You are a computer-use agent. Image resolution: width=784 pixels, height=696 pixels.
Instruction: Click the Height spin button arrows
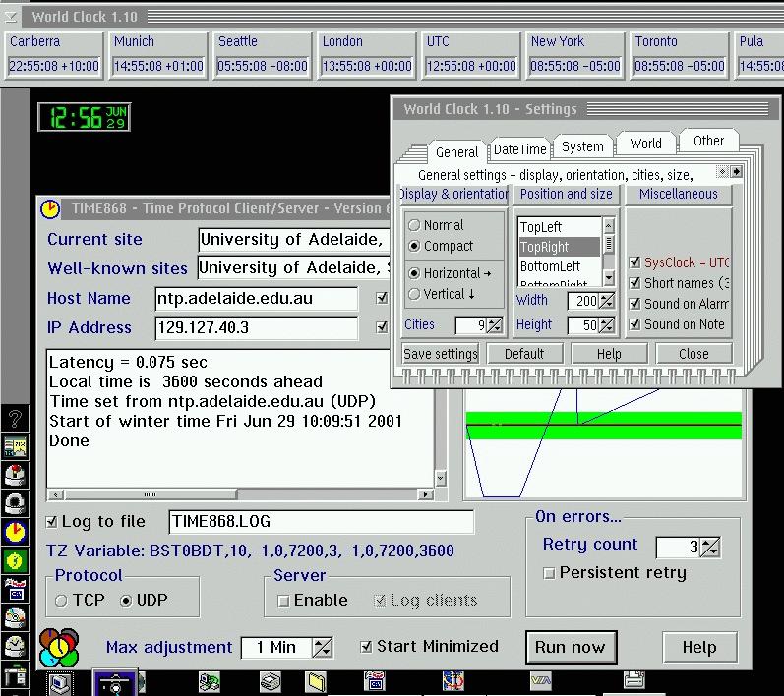tap(606, 325)
